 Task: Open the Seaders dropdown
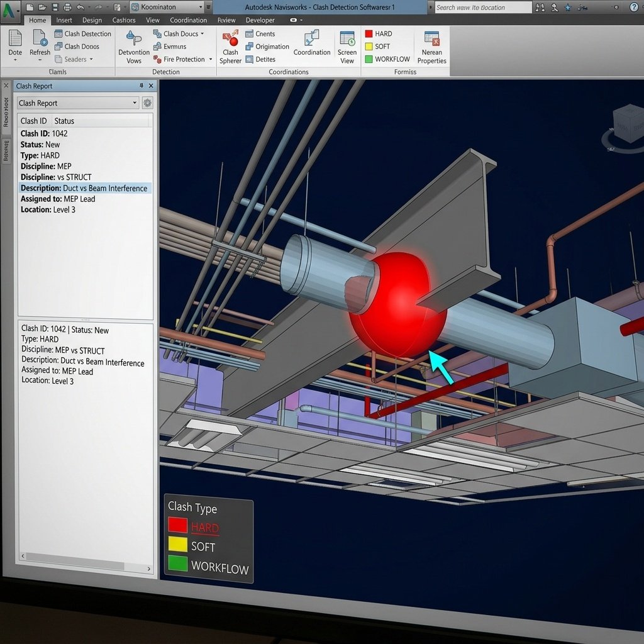click(x=91, y=59)
